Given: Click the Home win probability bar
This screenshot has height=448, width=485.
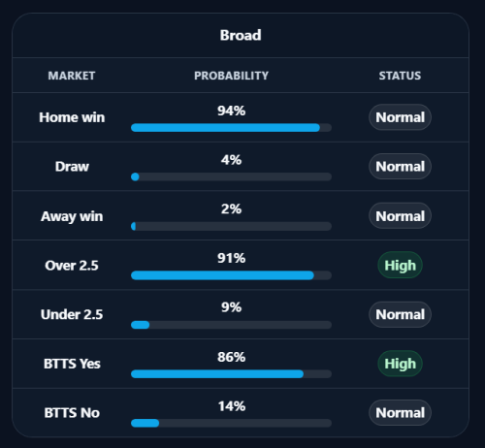Looking at the screenshot, I should click(231, 128).
